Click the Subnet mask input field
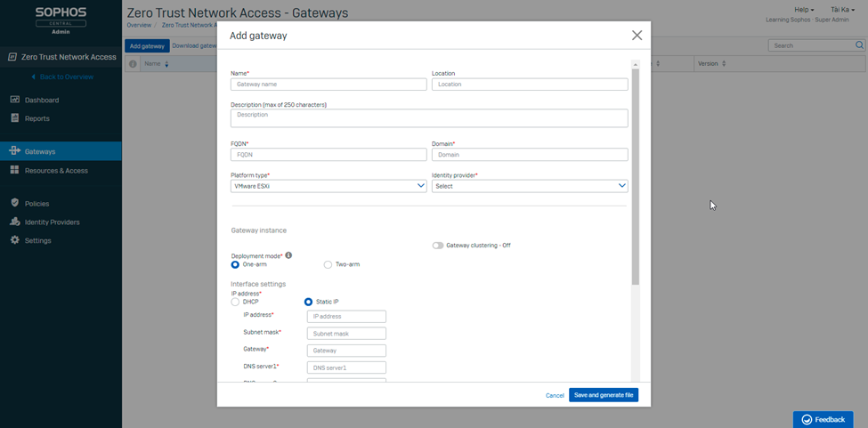The height and width of the screenshot is (428, 868). point(346,334)
